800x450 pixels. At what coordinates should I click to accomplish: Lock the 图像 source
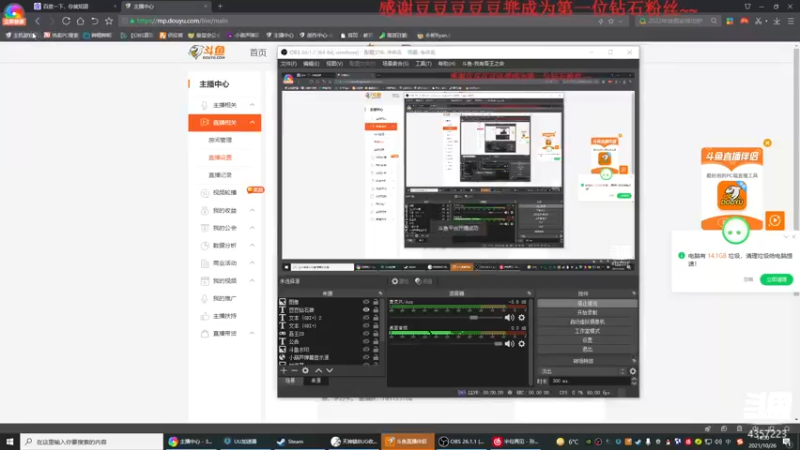[x=376, y=302]
